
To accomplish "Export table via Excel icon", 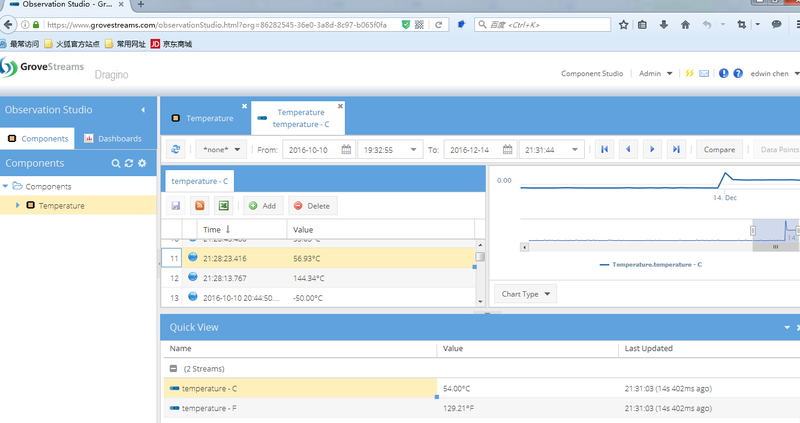I will coord(223,206).
